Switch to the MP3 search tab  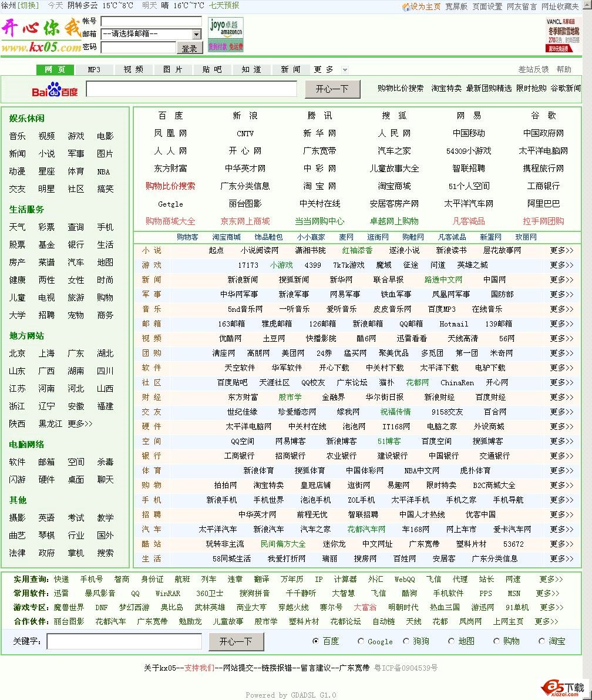(94, 69)
